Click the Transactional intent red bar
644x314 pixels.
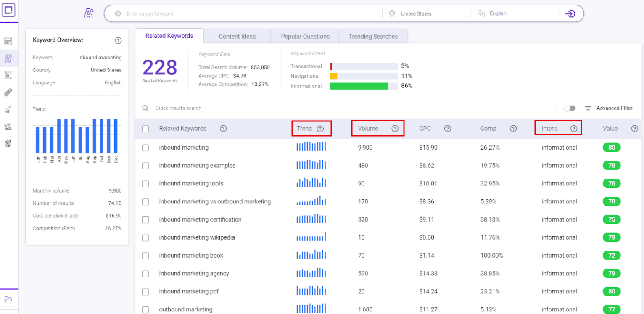(331, 66)
